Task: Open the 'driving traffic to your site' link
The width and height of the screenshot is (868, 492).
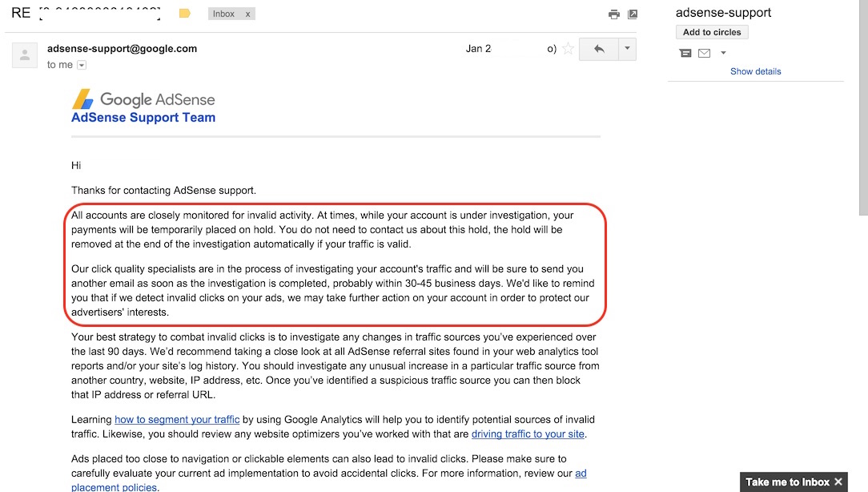Action: pyautogui.click(x=528, y=434)
